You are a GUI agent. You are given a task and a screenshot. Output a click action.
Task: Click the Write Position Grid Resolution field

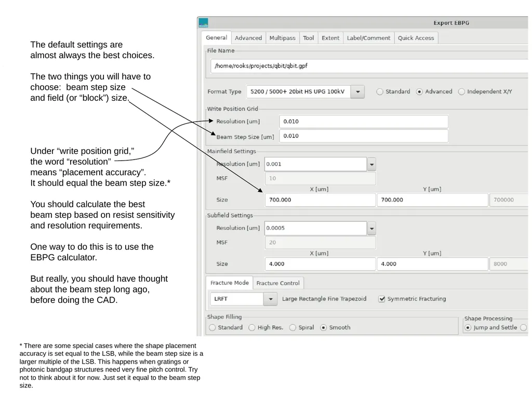tap(364, 122)
